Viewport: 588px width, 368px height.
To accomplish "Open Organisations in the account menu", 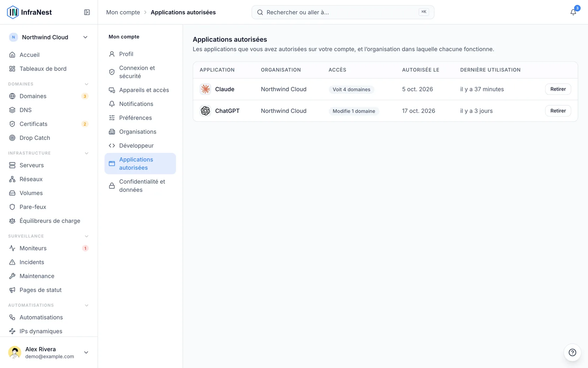I will [140, 132].
